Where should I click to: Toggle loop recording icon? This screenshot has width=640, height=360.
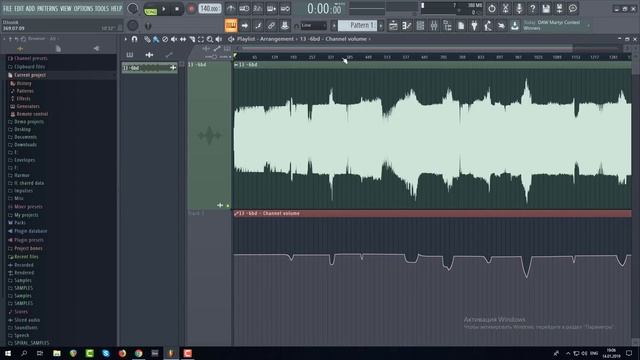(285, 9)
